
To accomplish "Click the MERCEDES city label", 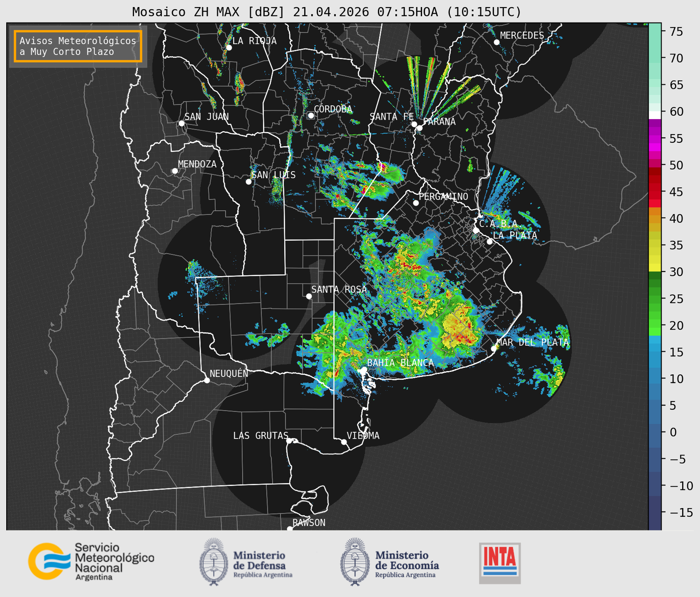I will 522,35.
